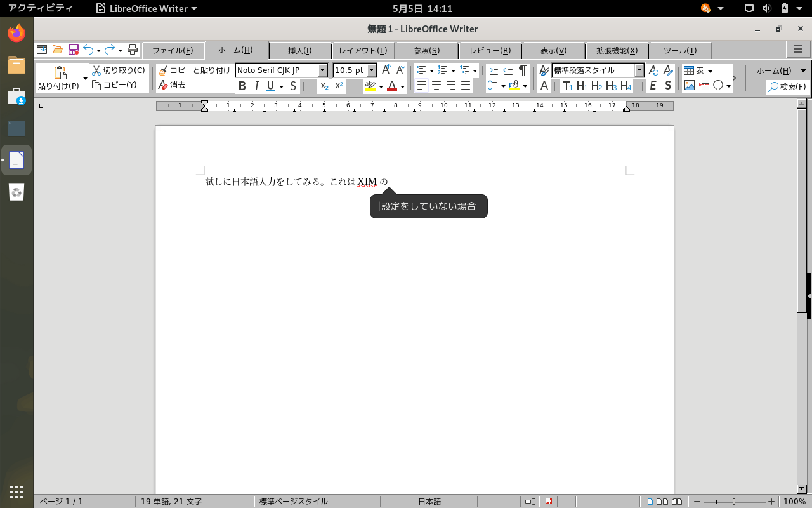Open the レイアウト(L) tab

click(x=363, y=51)
